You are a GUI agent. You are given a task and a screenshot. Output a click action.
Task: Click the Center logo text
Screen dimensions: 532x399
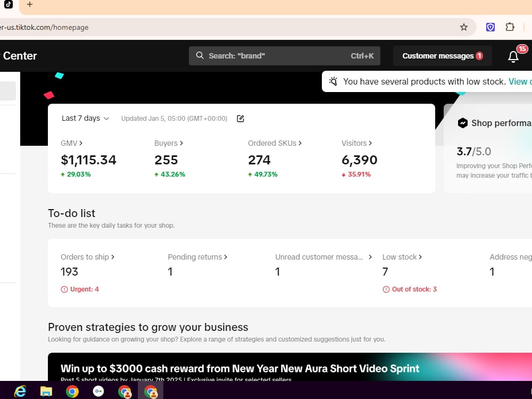pyautogui.click(x=20, y=56)
